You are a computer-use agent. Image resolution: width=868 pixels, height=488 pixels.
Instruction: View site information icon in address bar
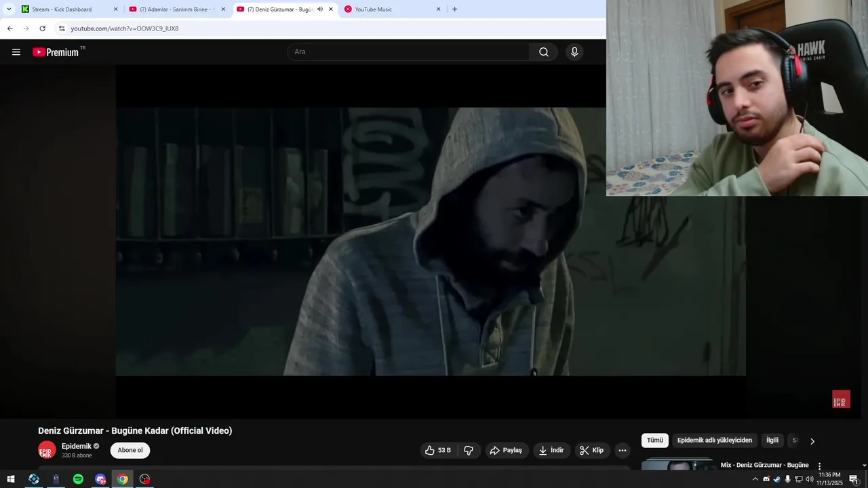click(62, 28)
